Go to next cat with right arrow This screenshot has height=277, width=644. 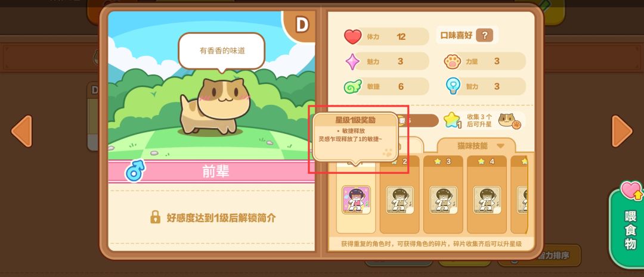point(622,131)
